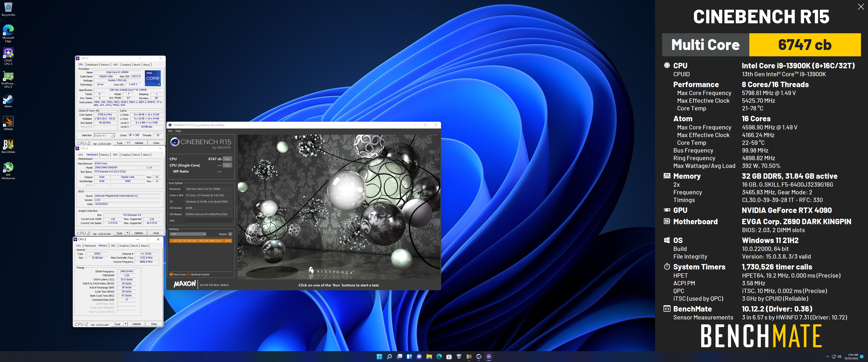Click the Your Score orange color swatch
The width and height of the screenshot is (868, 362).
[x=171, y=275]
